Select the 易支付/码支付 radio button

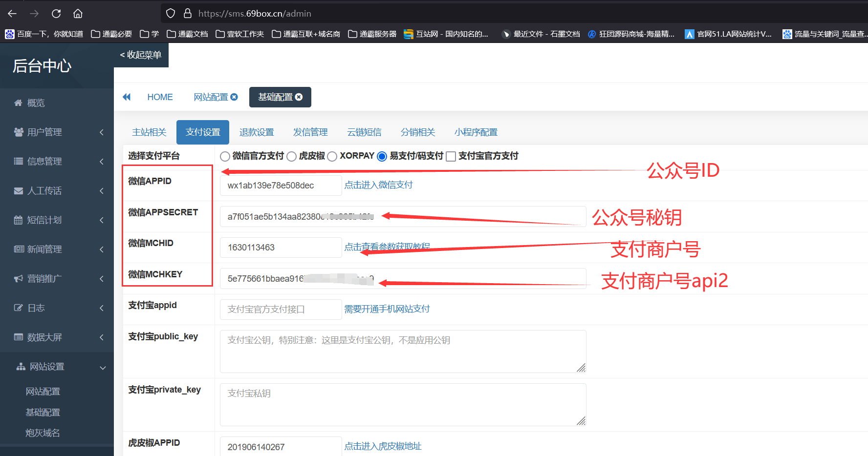point(382,156)
